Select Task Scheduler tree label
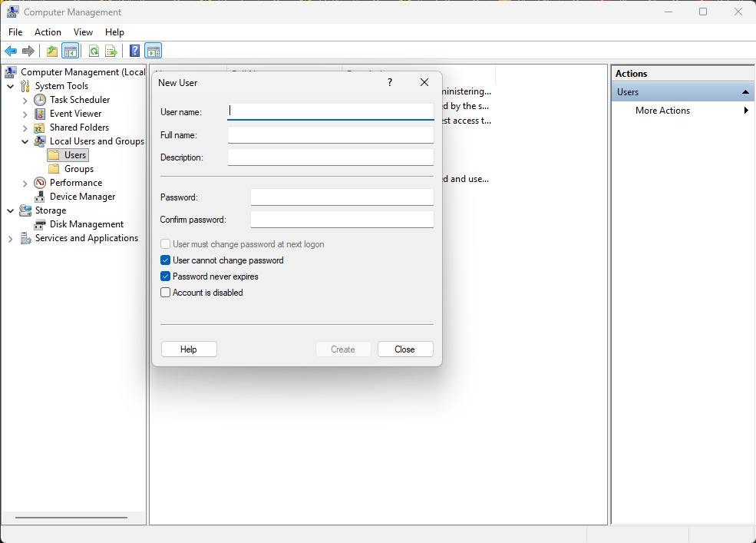 click(80, 100)
